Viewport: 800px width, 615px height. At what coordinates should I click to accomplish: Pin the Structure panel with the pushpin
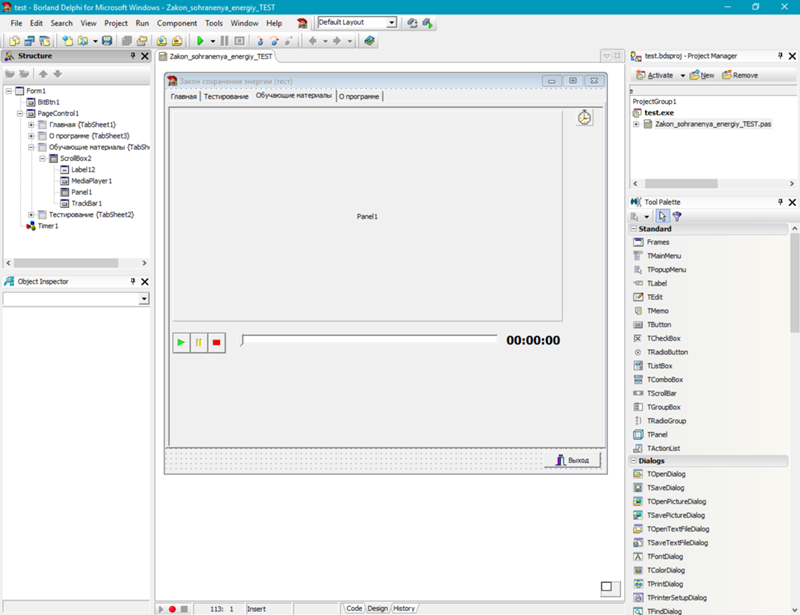(133, 57)
